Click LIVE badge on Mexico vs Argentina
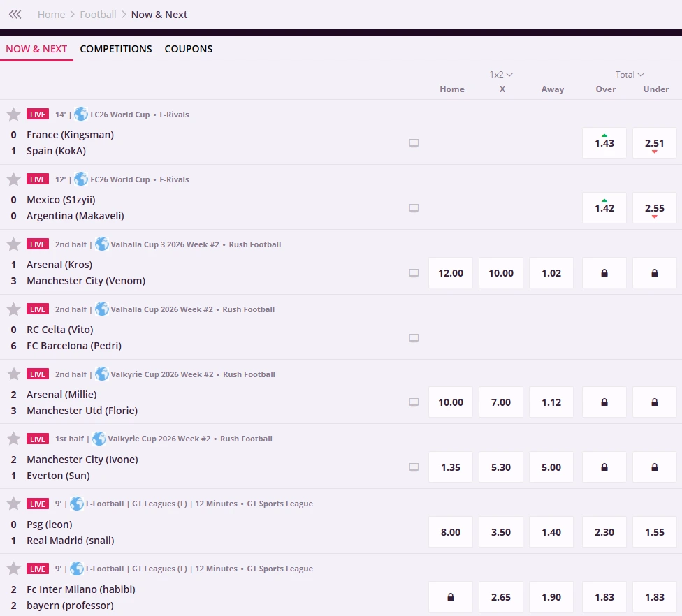 (38, 179)
